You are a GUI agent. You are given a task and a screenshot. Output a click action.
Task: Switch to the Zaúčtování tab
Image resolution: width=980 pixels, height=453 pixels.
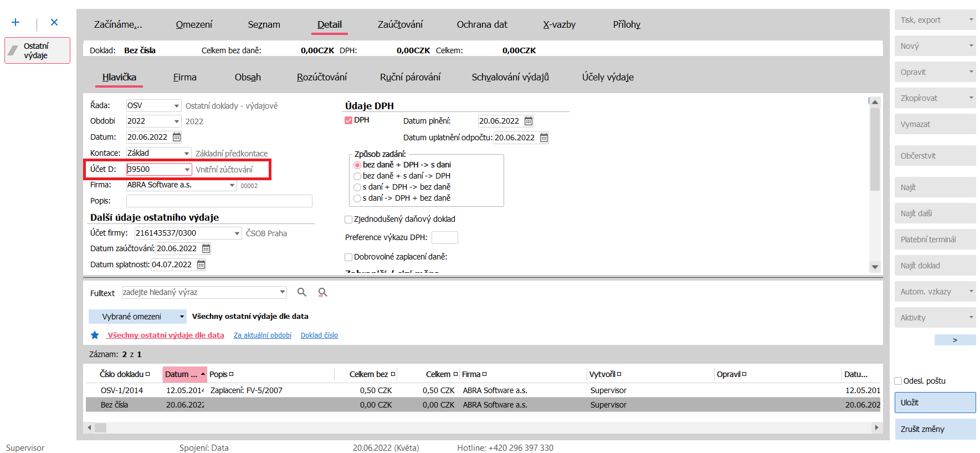click(x=400, y=24)
